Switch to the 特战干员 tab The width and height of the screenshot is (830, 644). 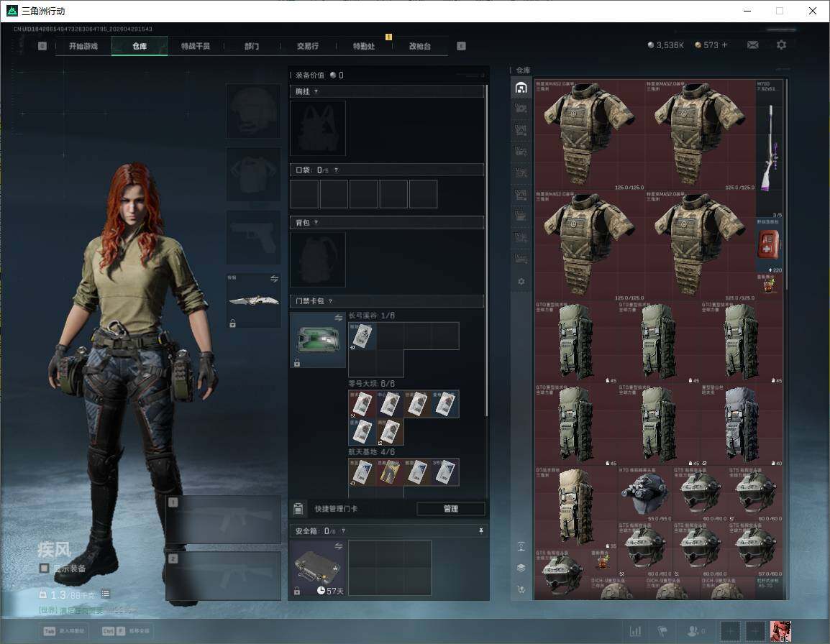coord(196,46)
